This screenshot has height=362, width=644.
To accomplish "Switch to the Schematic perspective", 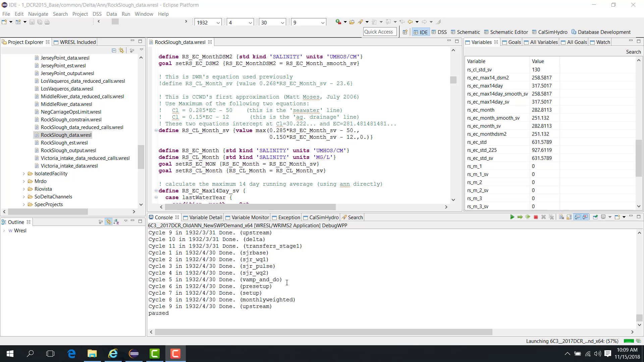I will coord(465,32).
